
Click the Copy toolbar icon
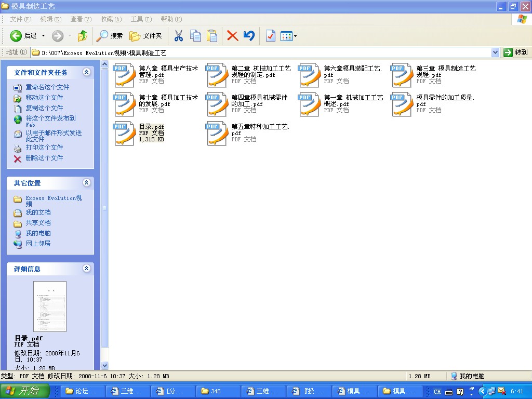pos(195,36)
